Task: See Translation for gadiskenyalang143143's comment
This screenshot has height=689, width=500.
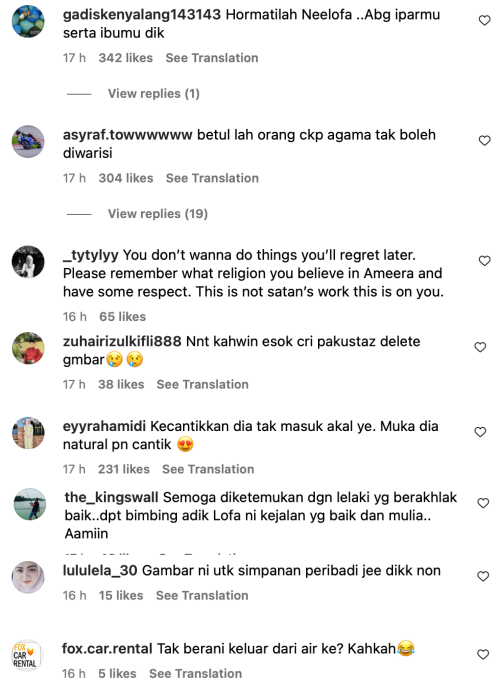Action: pyautogui.click(x=212, y=58)
